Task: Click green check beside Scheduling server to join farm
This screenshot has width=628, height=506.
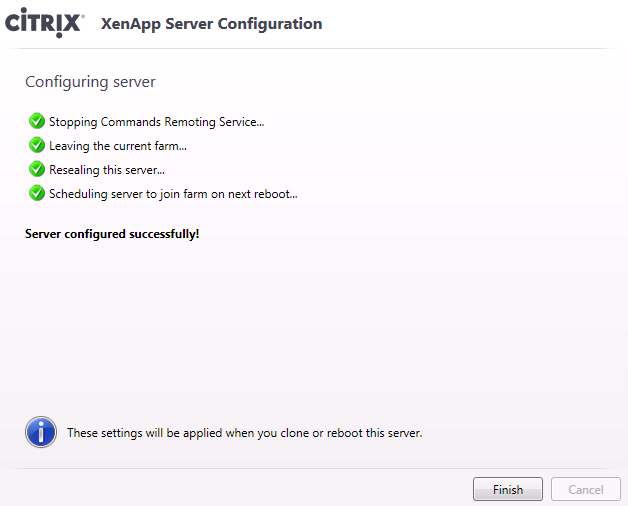Action: click(x=37, y=193)
